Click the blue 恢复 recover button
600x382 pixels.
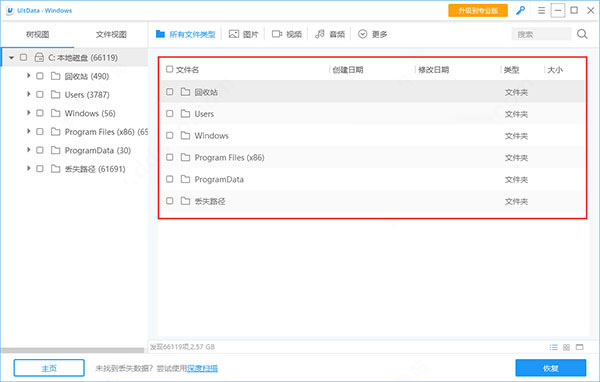551,368
